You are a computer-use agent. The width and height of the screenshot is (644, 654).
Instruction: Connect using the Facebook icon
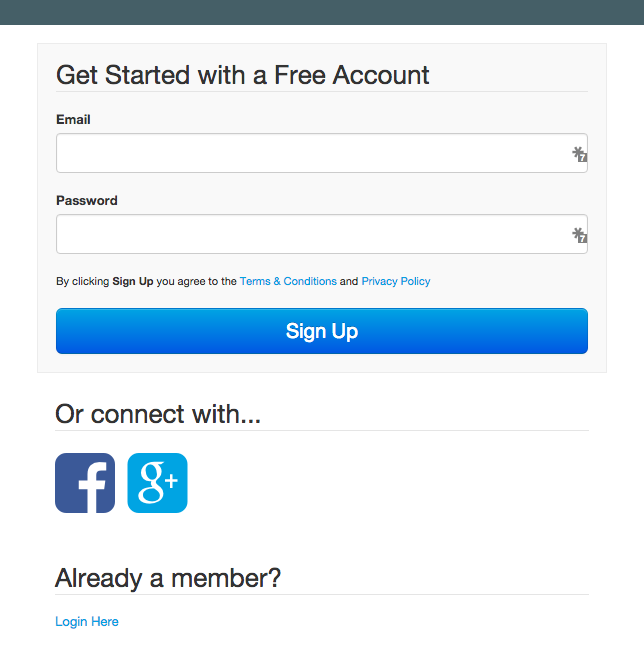point(85,483)
